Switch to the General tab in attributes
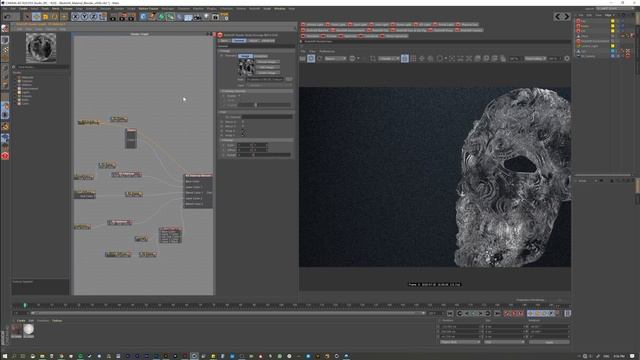 coord(239,41)
